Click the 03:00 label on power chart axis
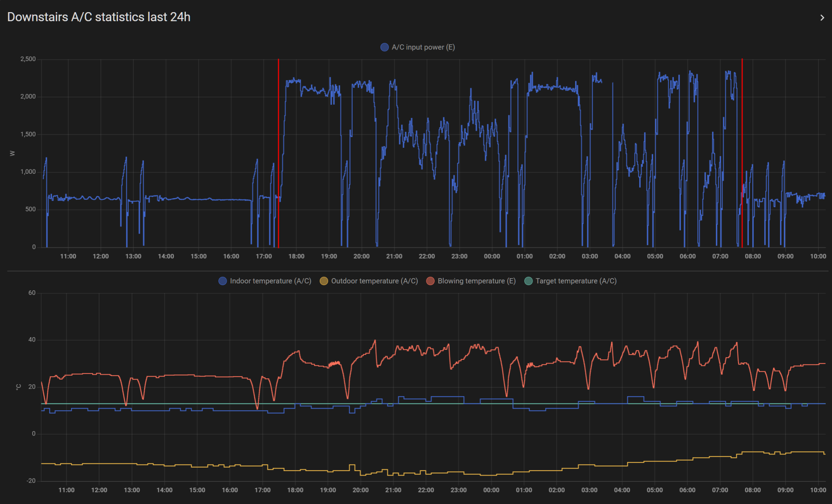This screenshot has height=504, width=832. [590, 256]
